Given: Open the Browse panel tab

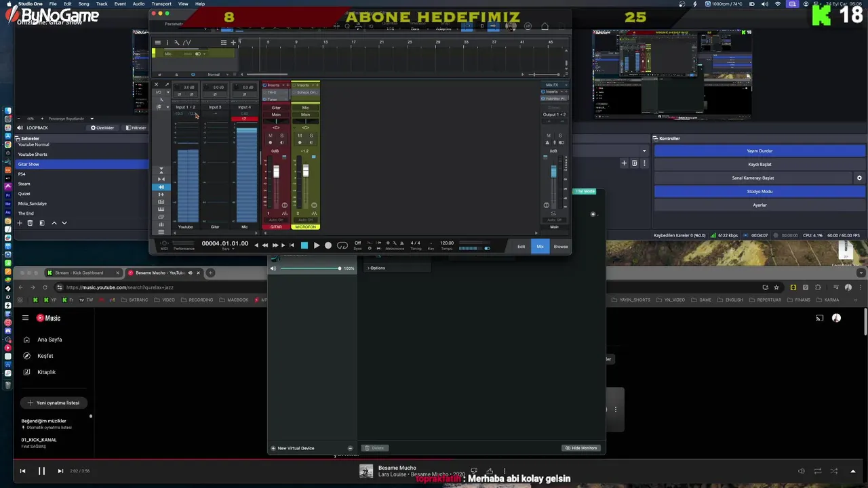Looking at the screenshot, I should tap(561, 246).
